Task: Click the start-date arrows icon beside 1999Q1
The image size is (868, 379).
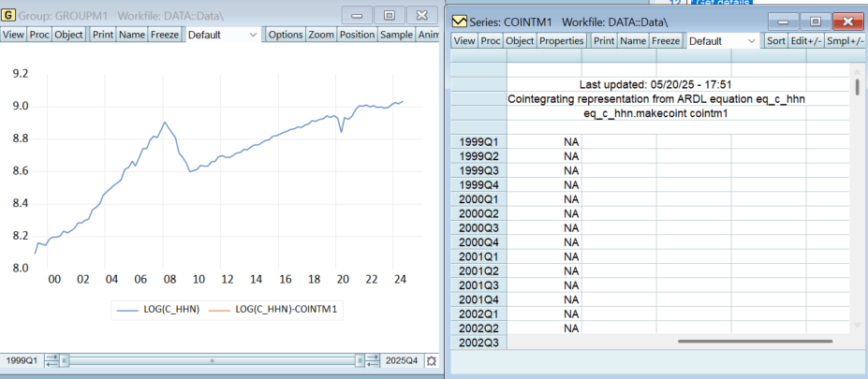Action: pos(51,360)
